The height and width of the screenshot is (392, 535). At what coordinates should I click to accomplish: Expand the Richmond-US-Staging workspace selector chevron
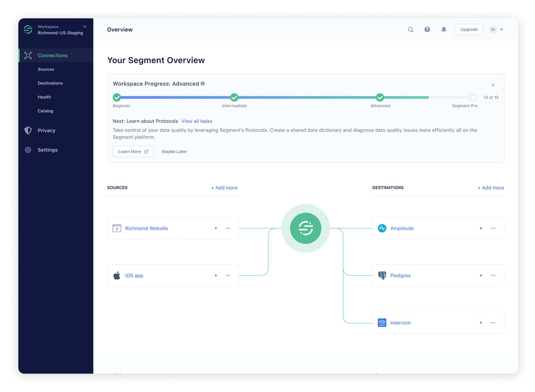(x=85, y=27)
